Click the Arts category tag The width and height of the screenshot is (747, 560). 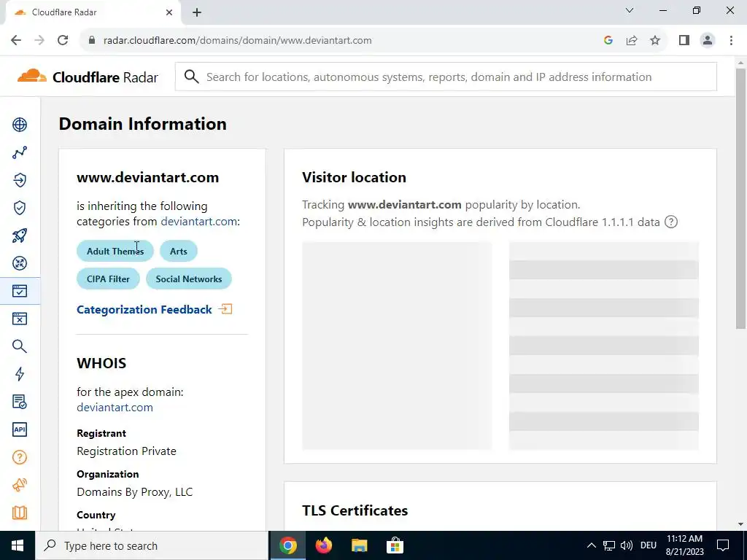(x=179, y=251)
